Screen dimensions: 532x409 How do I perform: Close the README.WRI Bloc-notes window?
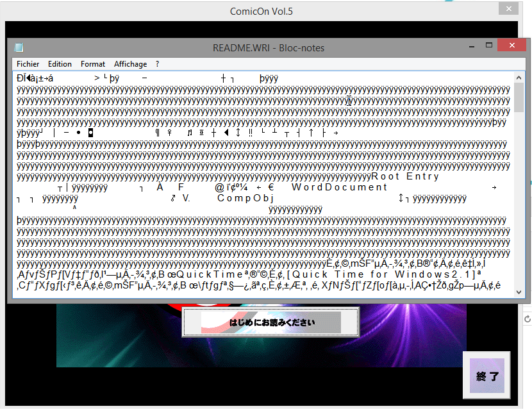(x=512, y=45)
